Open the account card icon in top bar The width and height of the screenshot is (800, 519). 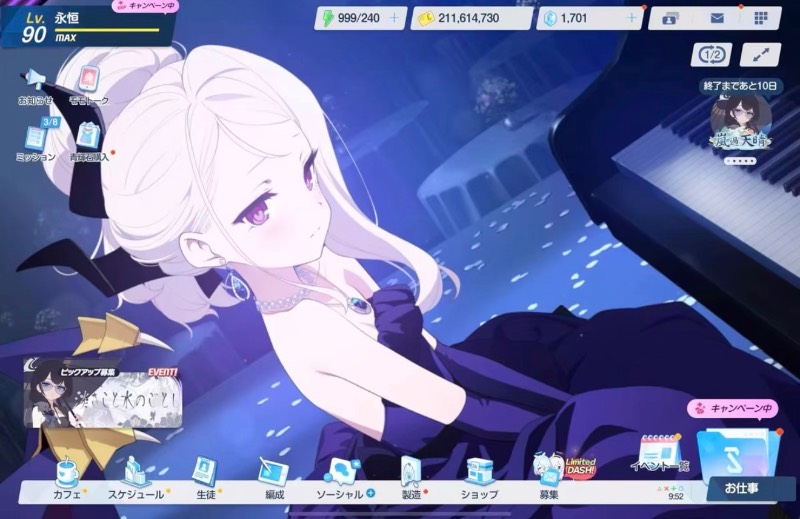point(669,19)
